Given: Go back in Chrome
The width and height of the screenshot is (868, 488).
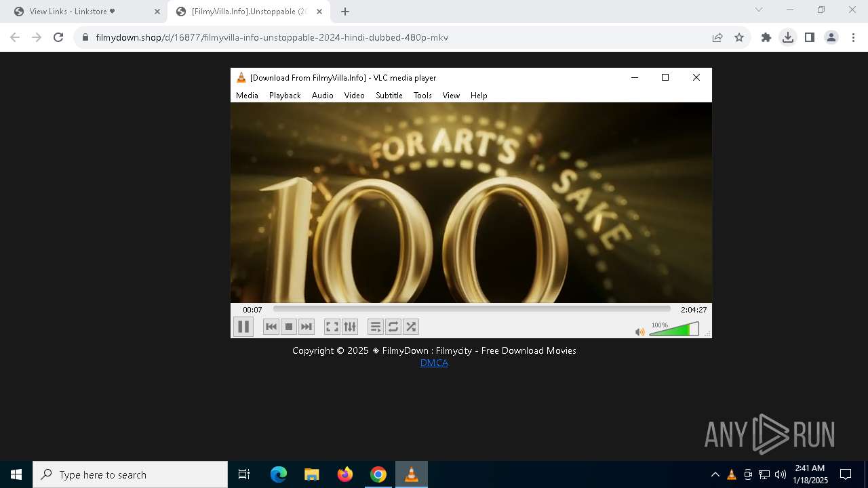Looking at the screenshot, I should [15, 37].
